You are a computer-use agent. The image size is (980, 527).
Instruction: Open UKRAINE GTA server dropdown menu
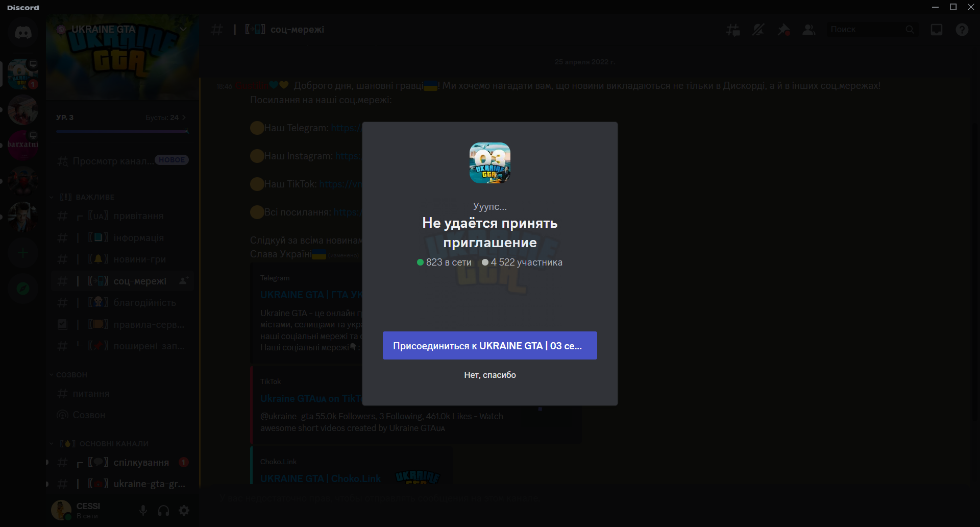pyautogui.click(x=183, y=29)
